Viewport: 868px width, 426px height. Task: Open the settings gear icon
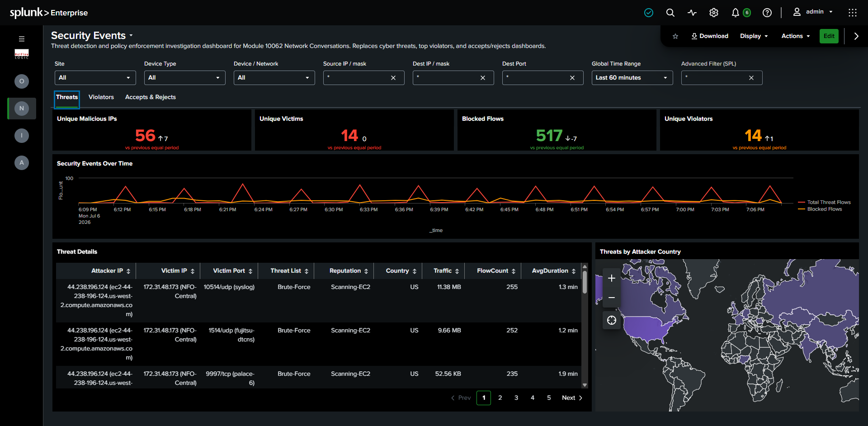pyautogui.click(x=714, y=13)
